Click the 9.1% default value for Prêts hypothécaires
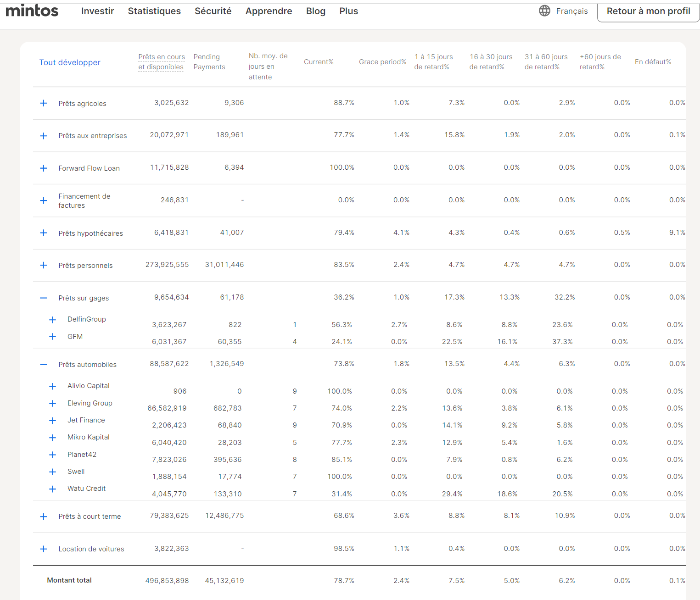The width and height of the screenshot is (700, 600). pos(677,233)
